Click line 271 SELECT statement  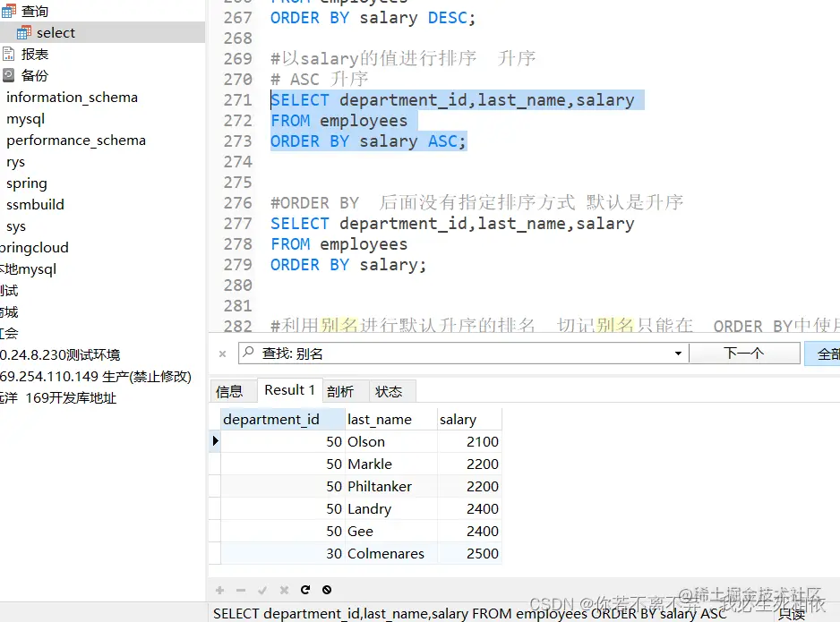coord(452,100)
